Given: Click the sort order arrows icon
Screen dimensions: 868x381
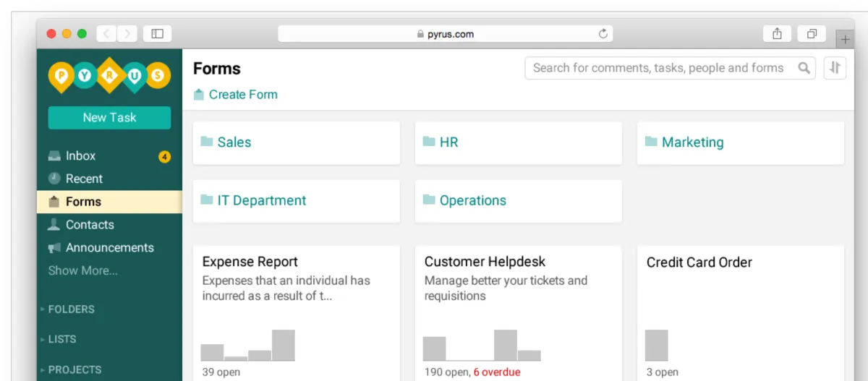Looking at the screenshot, I should pos(835,68).
